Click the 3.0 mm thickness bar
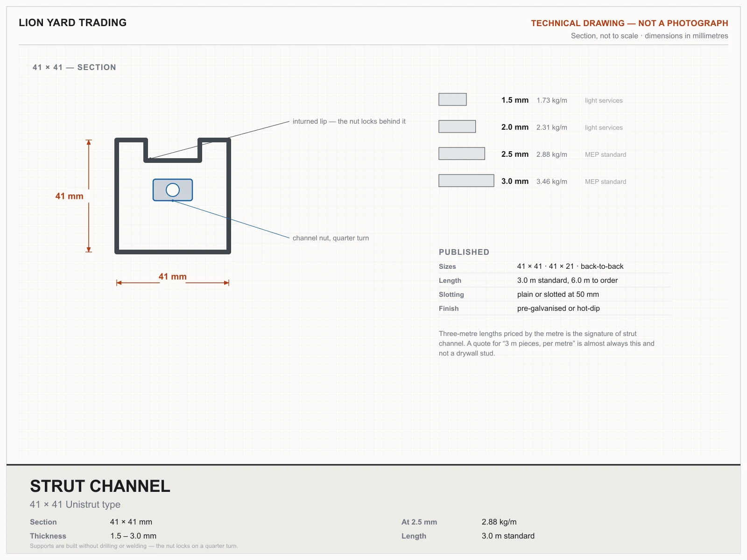 (x=466, y=181)
